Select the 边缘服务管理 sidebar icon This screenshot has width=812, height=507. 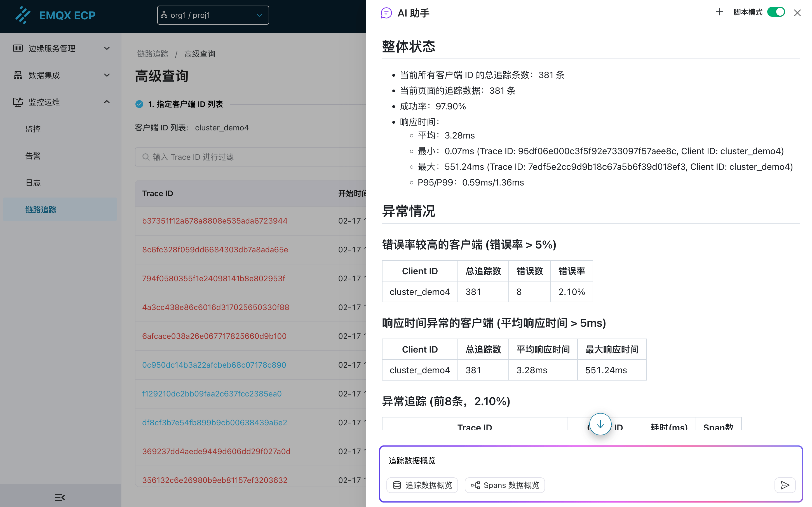pos(17,48)
